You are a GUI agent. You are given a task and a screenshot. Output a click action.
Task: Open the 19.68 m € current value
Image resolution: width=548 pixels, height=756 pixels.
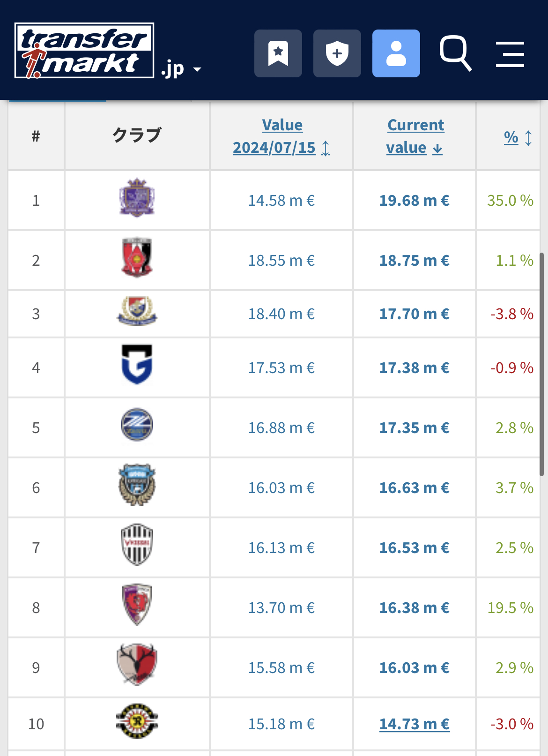(415, 201)
